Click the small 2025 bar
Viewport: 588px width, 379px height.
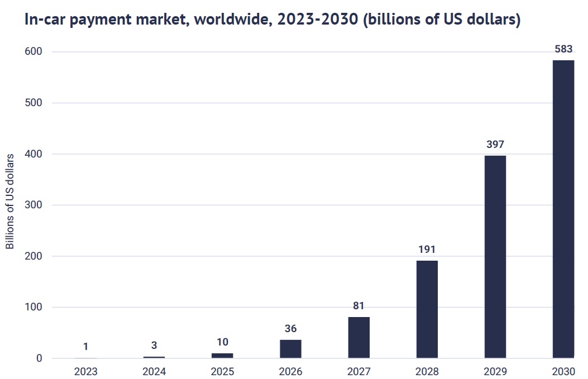[222, 356]
